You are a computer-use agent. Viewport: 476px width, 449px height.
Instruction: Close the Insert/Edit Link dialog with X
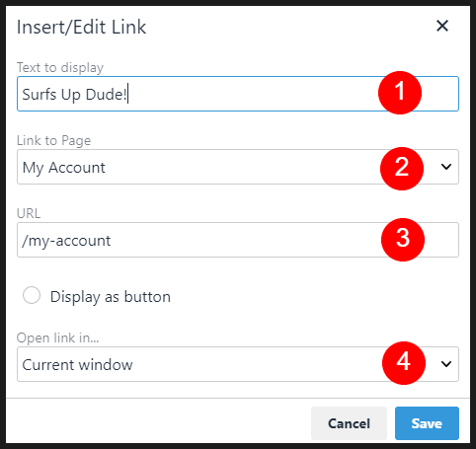point(442,26)
